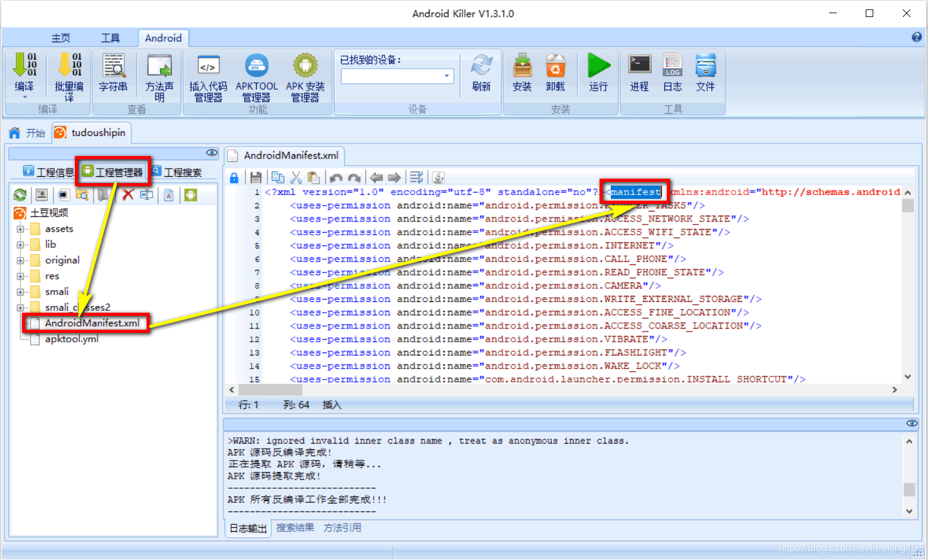Click the paste icon in editor toolbar
This screenshot has height=560, width=928.
[314, 178]
